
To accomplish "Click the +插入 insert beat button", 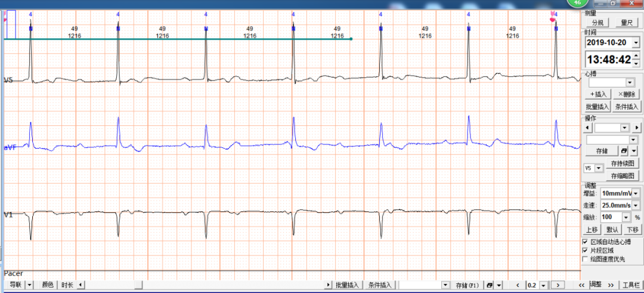I will (598, 94).
